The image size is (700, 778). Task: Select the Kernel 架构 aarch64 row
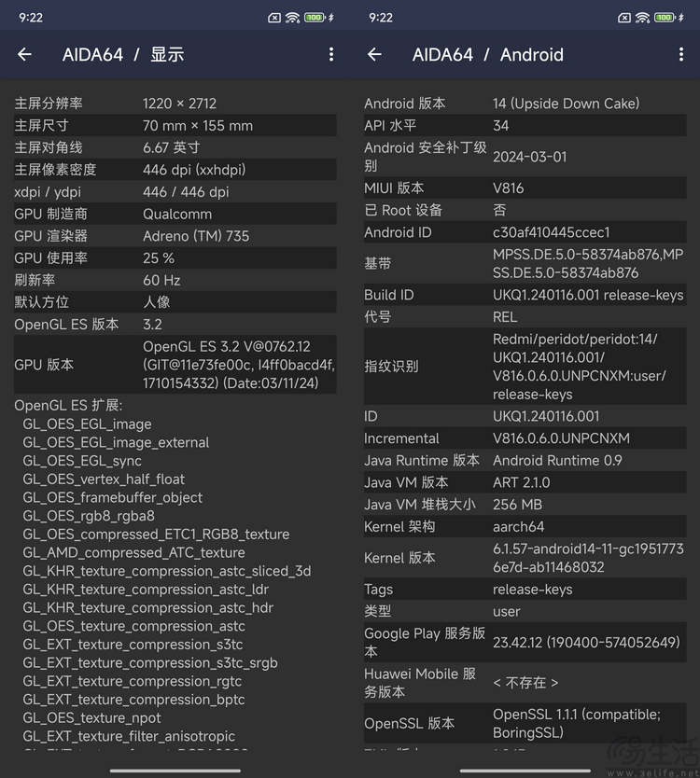pos(525,526)
